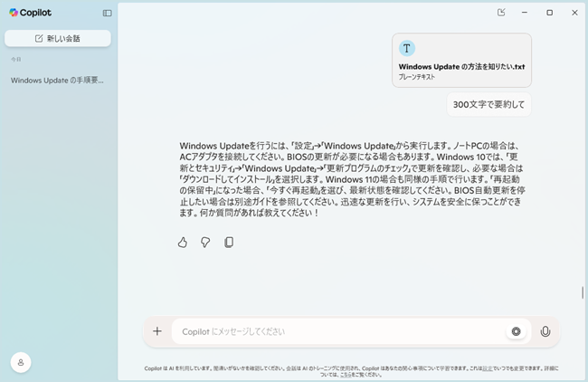Click the text file icon in the attachment card
Screen dimensions: 588x382
407,48
